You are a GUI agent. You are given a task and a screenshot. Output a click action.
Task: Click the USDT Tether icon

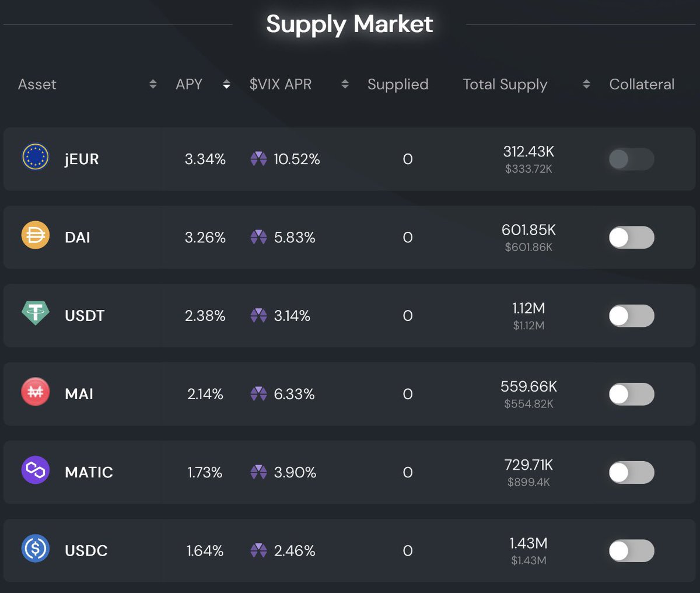[36, 313]
